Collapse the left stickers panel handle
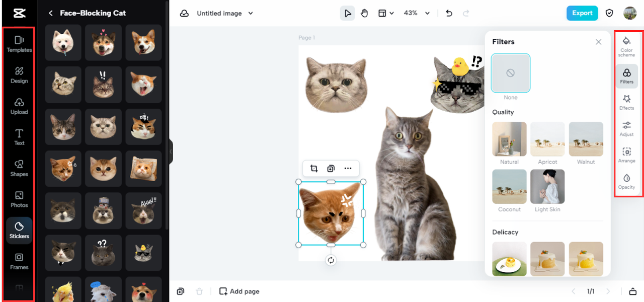 point(171,151)
